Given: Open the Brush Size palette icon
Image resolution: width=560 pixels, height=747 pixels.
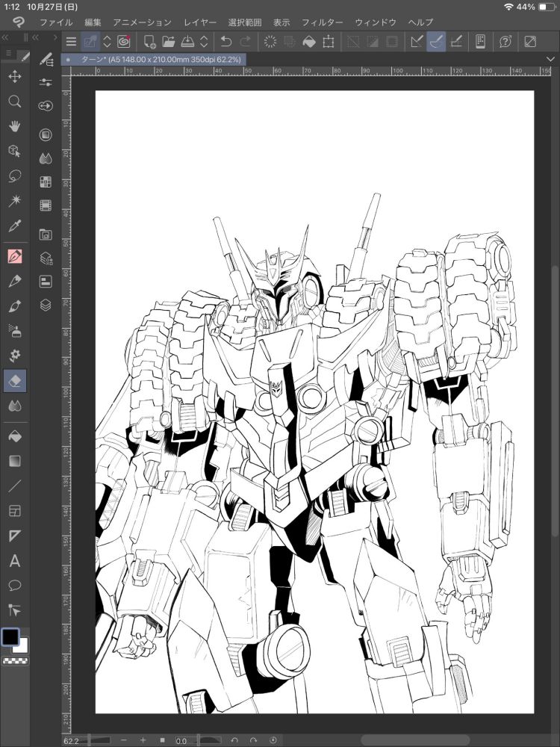Looking at the screenshot, I should click(46, 106).
